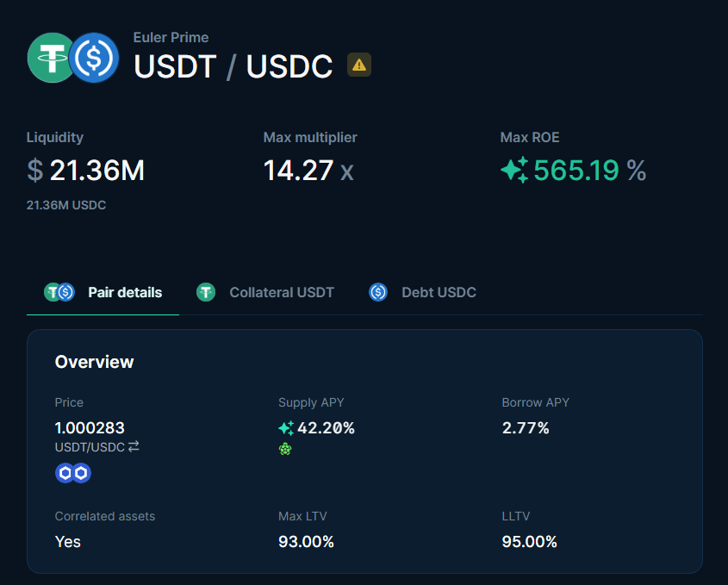Click the Euler Prime market link

(x=171, y=37)
